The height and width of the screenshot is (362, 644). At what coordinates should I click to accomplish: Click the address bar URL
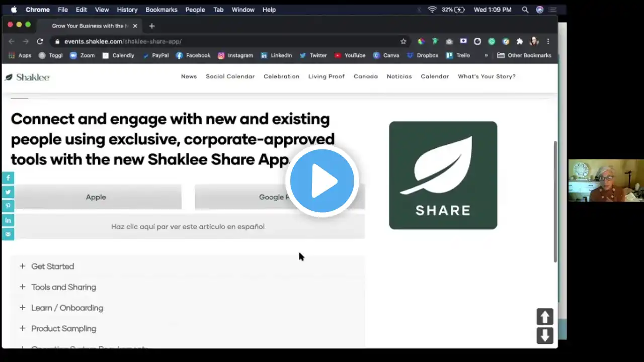point(123,41)
